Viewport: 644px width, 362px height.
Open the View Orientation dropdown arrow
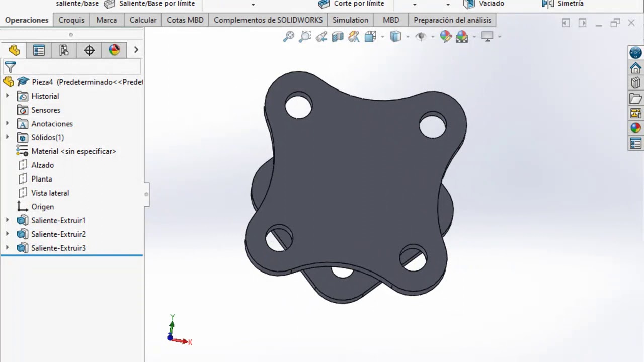tap(382, 37)
